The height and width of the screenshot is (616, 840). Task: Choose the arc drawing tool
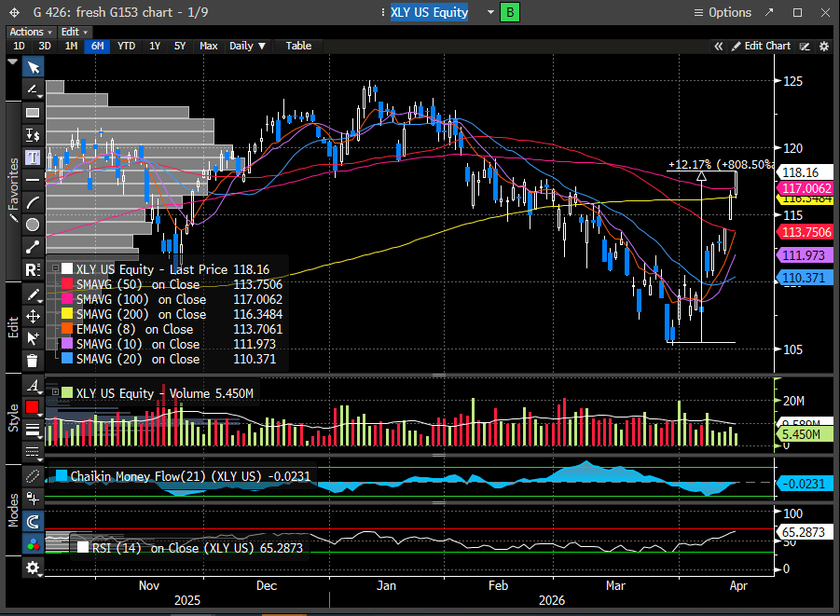(x=33, y=202)
